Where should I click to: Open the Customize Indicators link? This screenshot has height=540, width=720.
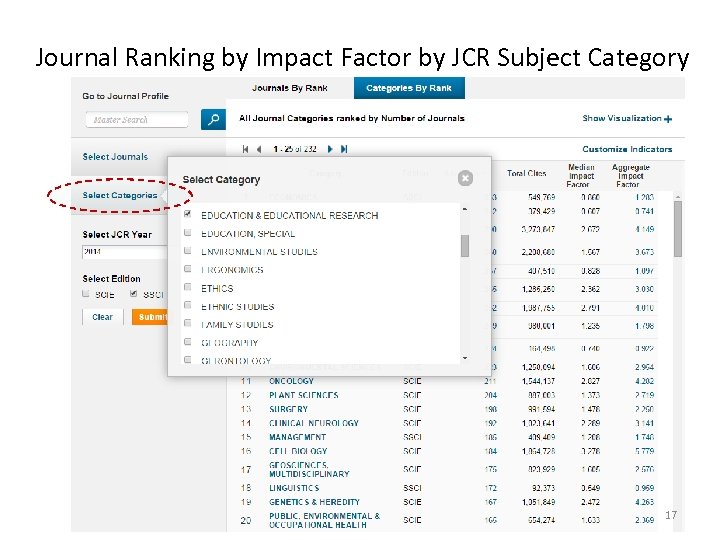coord(627,149)
